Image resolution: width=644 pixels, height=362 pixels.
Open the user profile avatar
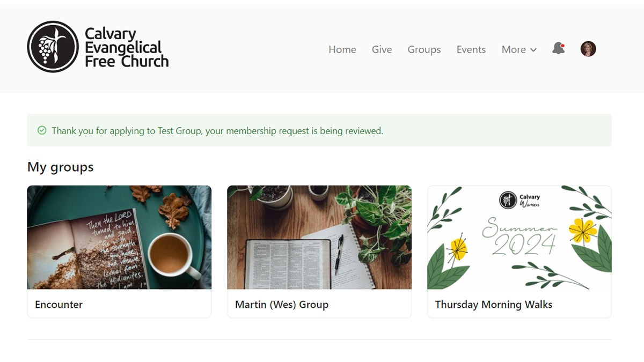tap(588, 49)
